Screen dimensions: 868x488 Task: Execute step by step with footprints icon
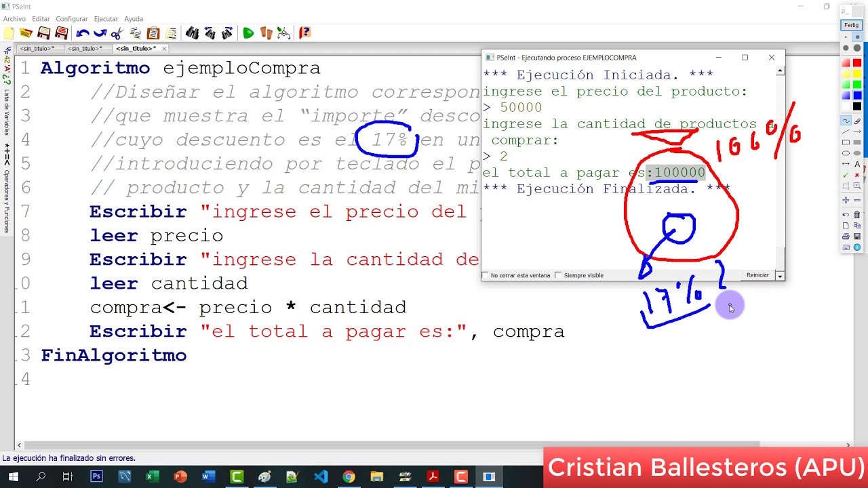266,33
